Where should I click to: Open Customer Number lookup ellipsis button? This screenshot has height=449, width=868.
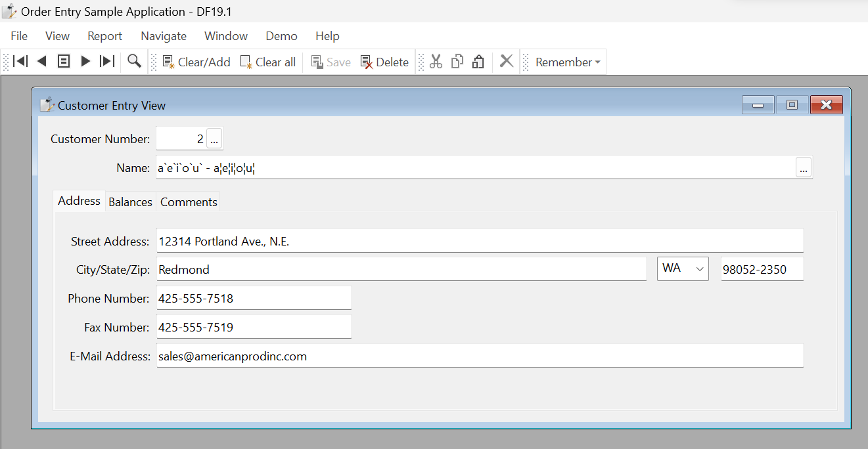click(x=215, y=139)
